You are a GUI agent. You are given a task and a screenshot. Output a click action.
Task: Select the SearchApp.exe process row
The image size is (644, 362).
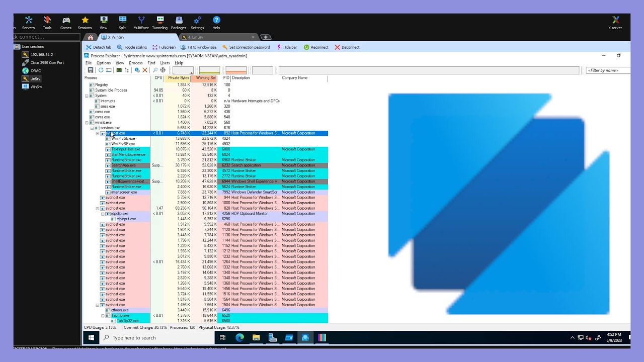coord(206,165)
